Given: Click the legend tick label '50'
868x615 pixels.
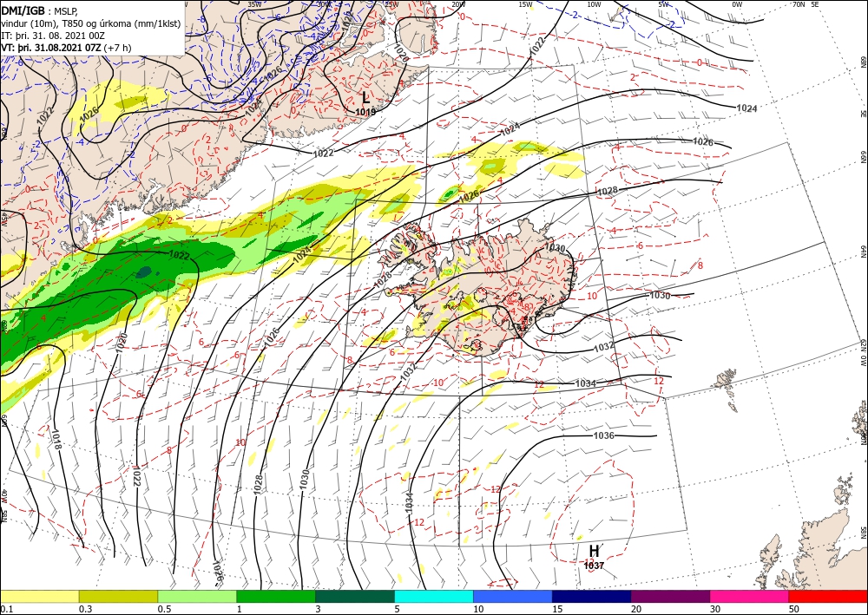Looking at the screenshot, I should click(x=794, y=609).
